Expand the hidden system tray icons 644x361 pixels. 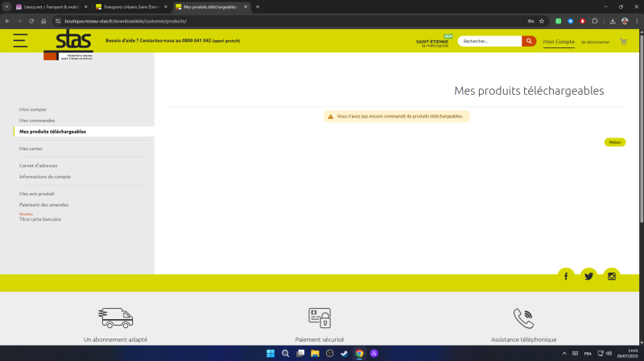(563, 354)
